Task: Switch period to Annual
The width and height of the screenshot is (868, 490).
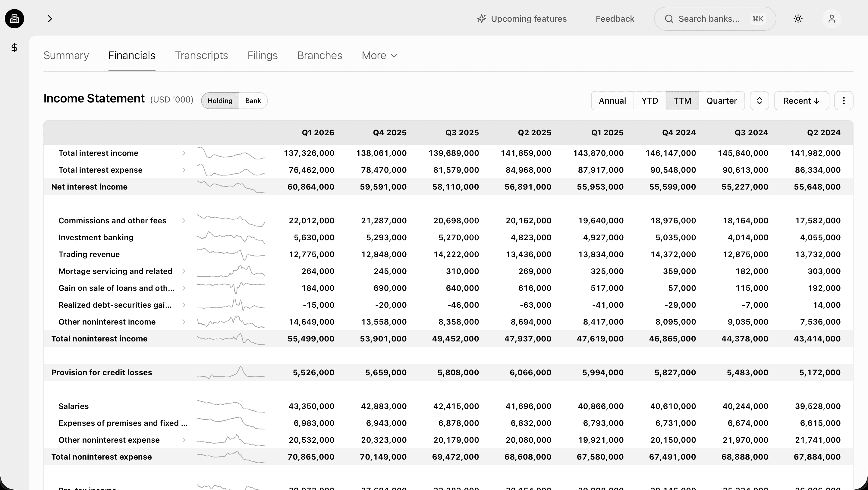Action: (612, 101)
